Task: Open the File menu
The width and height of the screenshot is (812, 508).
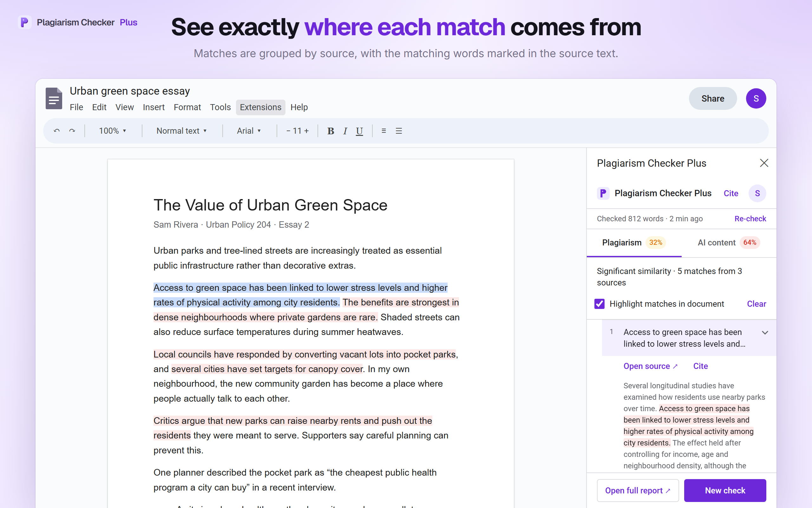Action: 76,107
